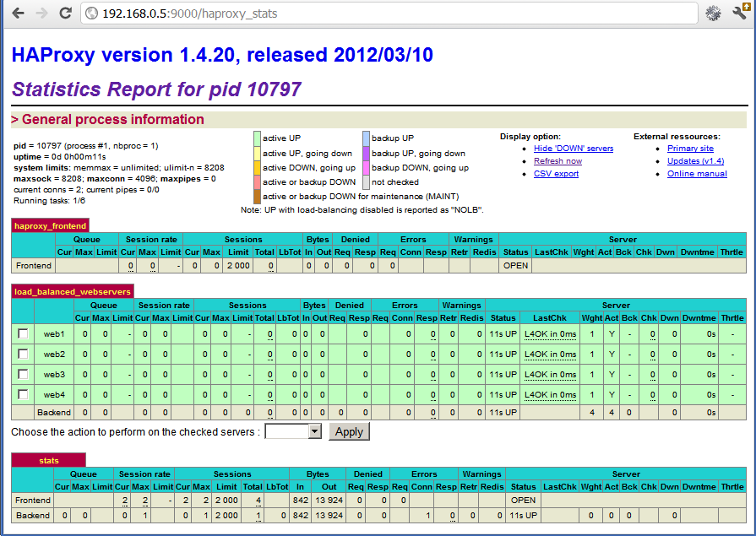
Task: Click the 'active or backup DOWN' color swatch
Action: [257, 182]
